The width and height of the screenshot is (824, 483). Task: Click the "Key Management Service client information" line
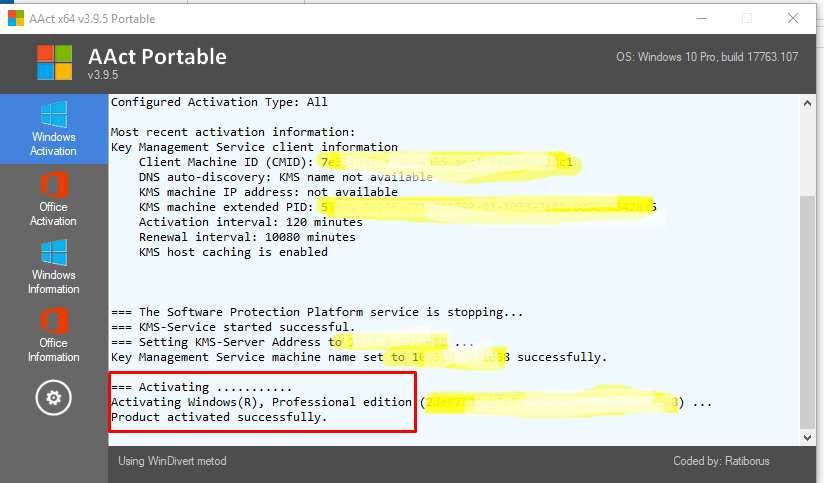coord(254,147)
